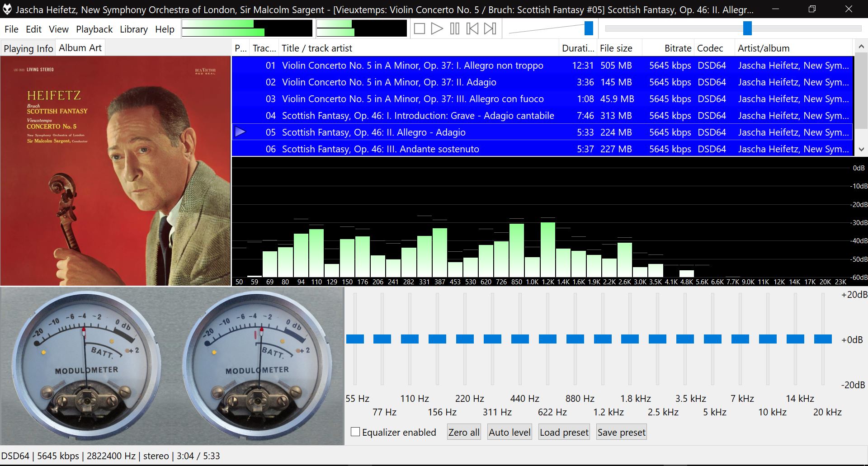
Task: Click the Auto level button
Action: coord(509,433)
